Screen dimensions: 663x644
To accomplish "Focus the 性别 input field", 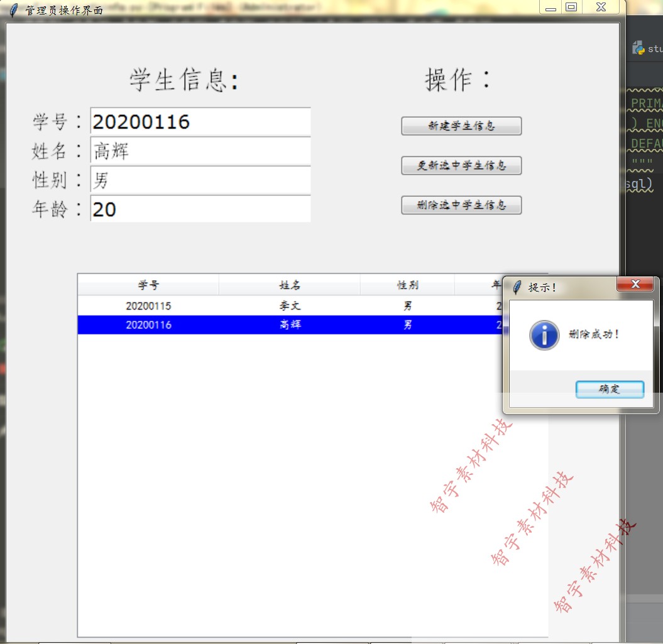I will (200, 180).
